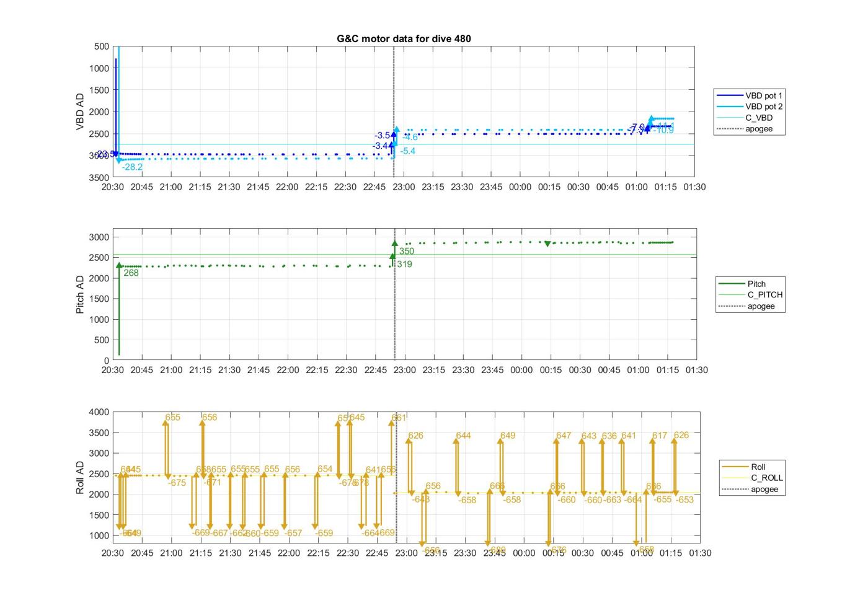The height and width of the screenshot is (611, 868).
Task: Click the "3500" y-tick on the VBD plot
Action: coord(99,178)
